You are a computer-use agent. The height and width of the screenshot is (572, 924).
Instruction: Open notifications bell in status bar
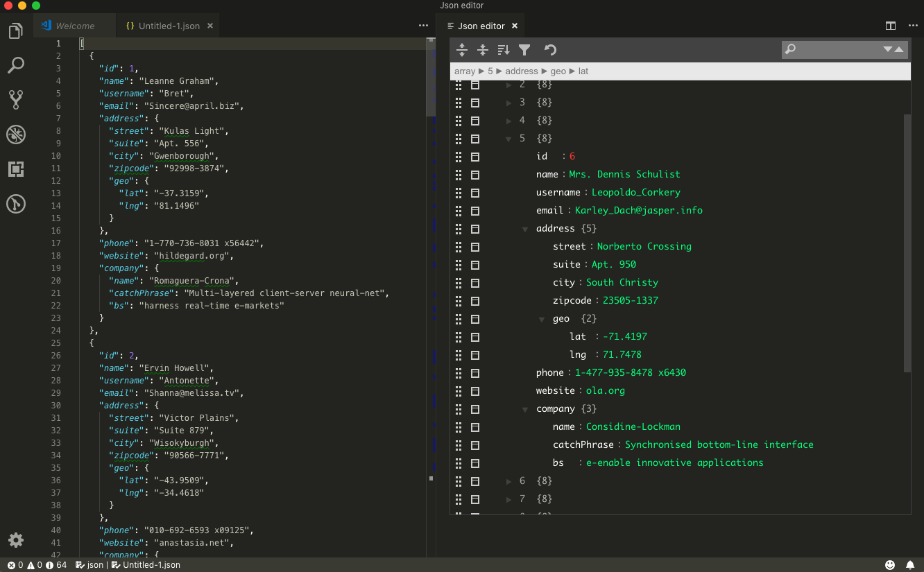tap(909, 565)
